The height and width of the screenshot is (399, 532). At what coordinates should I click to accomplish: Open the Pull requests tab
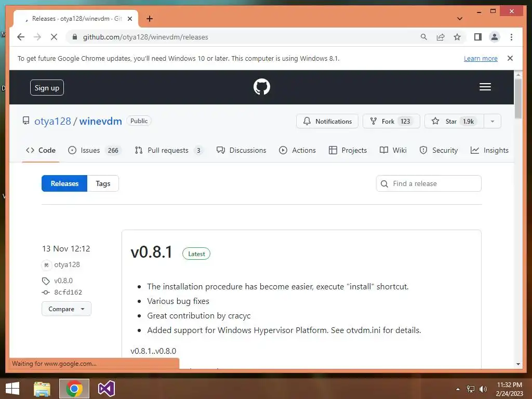pos(169,150)
